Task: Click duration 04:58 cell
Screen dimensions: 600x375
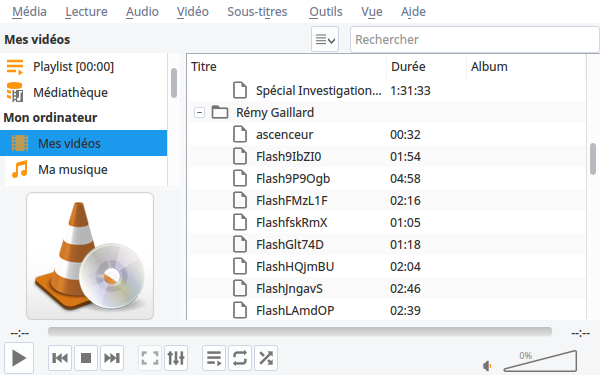Action: [x=405, y=179]
